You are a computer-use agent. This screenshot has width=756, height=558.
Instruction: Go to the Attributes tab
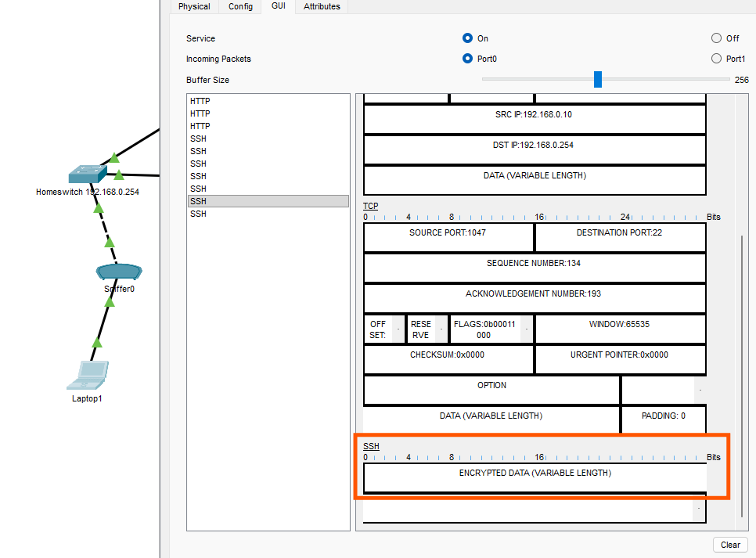click(322, 6)
